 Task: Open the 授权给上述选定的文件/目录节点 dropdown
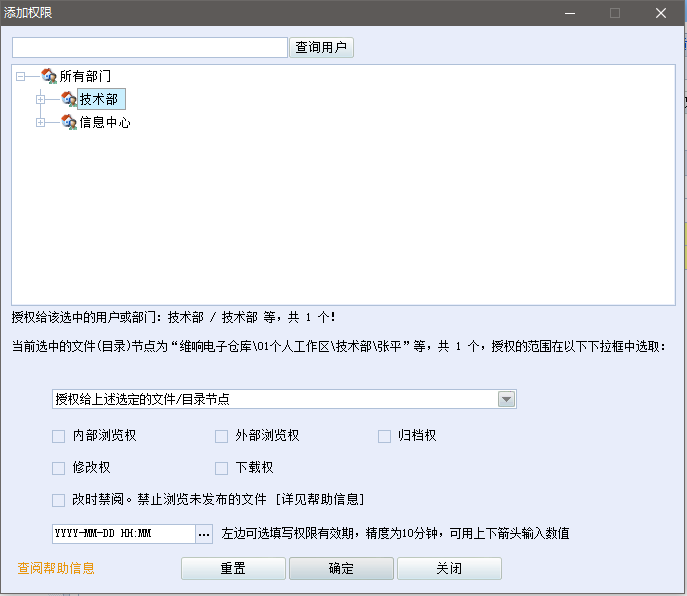click(x=507, y=400)
